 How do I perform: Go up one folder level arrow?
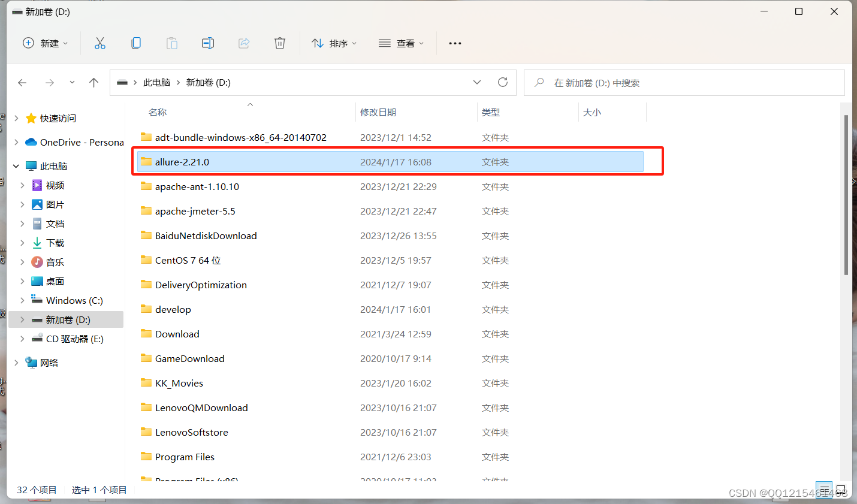click(x=93, y=83)
